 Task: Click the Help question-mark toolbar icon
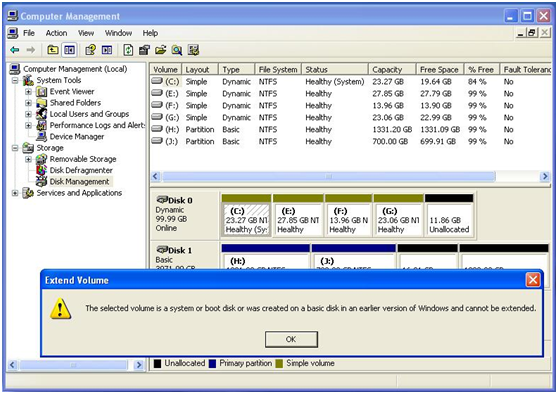[90, 50]
